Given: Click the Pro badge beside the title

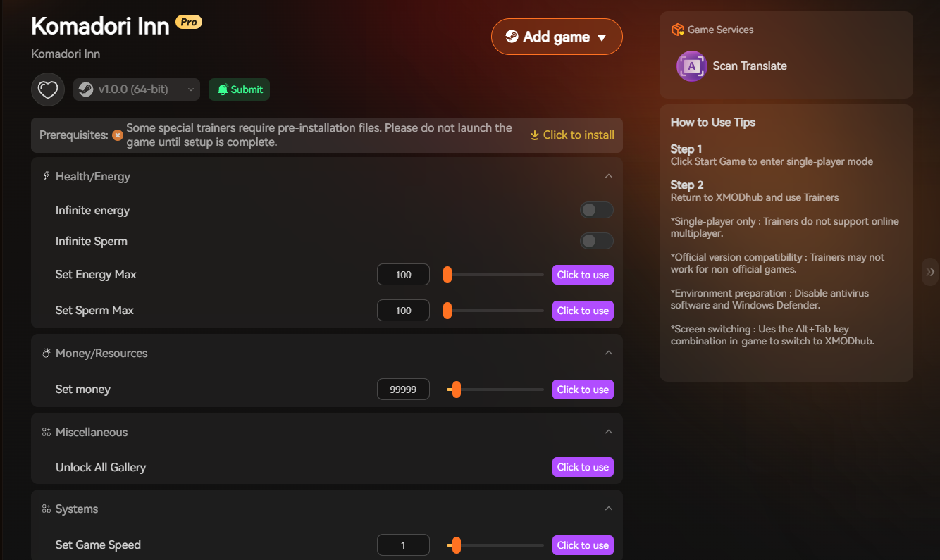Looking at the screenshot, I should [189, 23].
